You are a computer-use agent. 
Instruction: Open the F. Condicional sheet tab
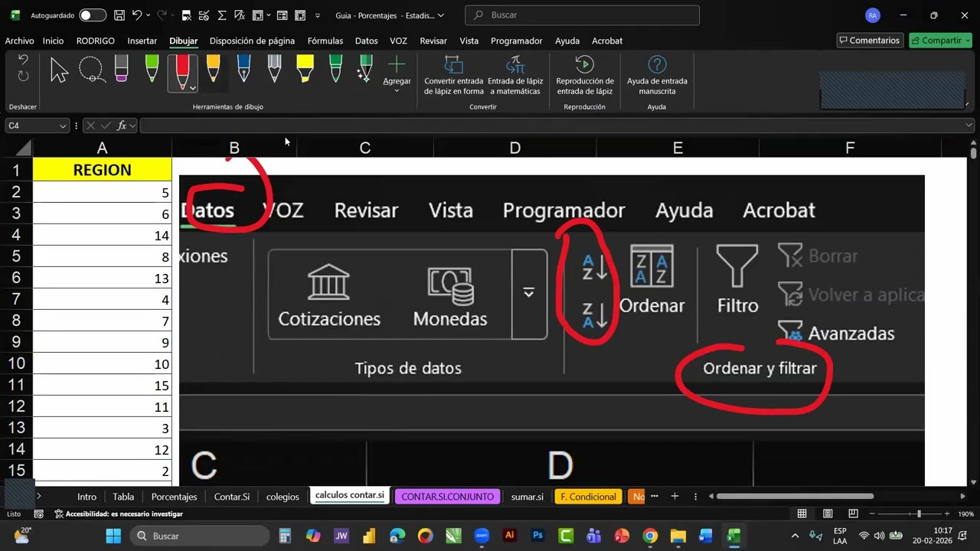point(588,497)
